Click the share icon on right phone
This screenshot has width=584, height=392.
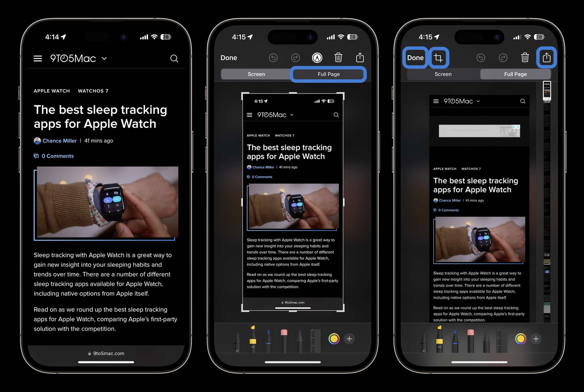click(x=547, y=57)
